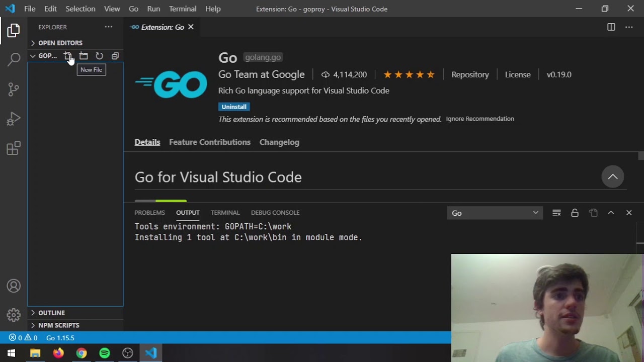Collapse all folders in Explorer
Screen dimensions: 644x362
(115, 56)
